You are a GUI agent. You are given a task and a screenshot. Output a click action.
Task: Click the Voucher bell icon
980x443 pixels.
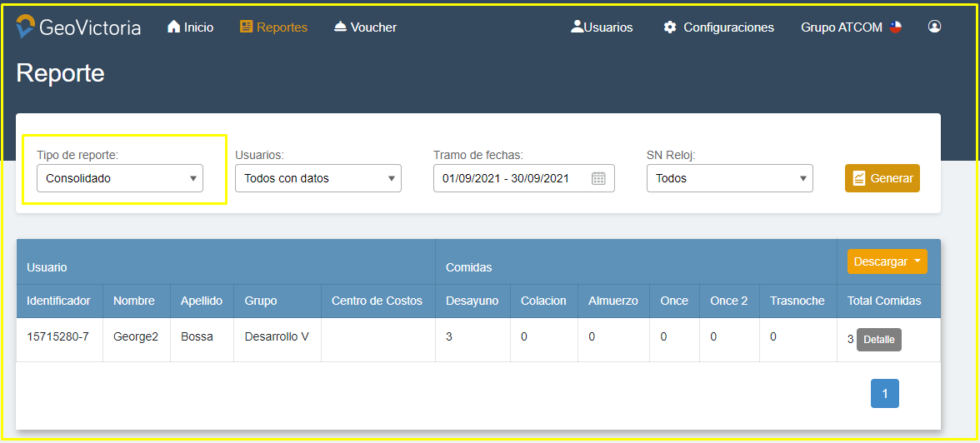[x=340, y=27]
